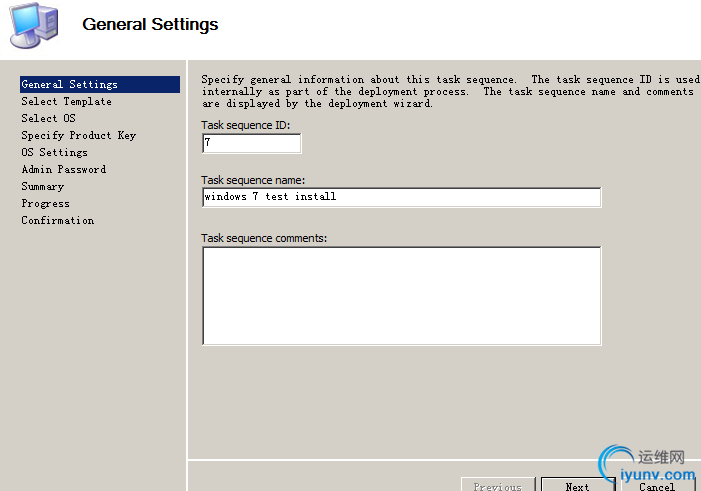Focus the Task sequence ID field
Screen dimensions: 701x491
[x=251, y=144]
